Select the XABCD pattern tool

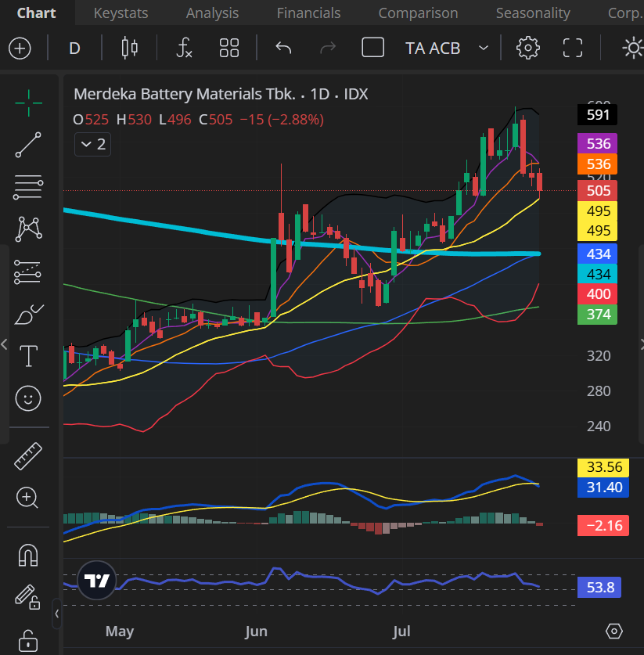[x=28, y=229]
